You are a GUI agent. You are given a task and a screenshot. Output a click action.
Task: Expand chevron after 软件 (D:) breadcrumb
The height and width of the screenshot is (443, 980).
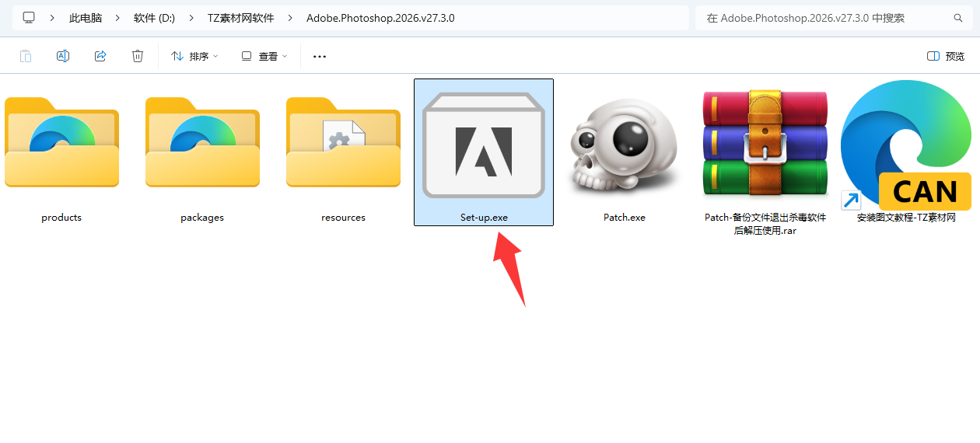(x=191, y=18)
